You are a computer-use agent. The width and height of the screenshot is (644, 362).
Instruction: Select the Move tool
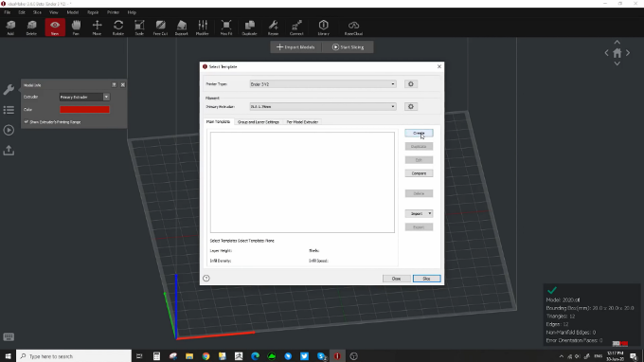tap(97, 27)
